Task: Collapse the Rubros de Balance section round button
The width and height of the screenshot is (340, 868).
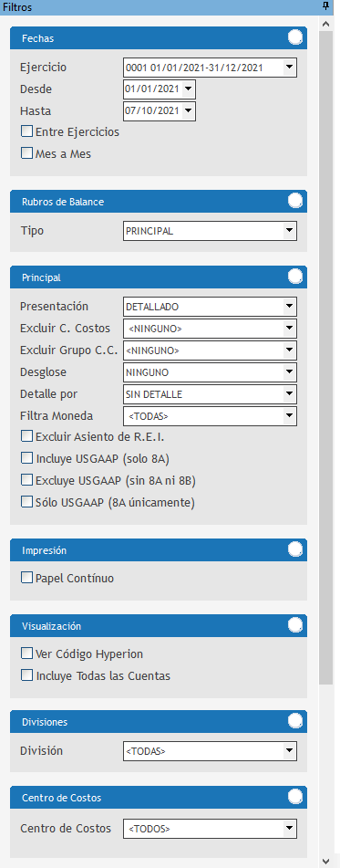Action: 295,201
